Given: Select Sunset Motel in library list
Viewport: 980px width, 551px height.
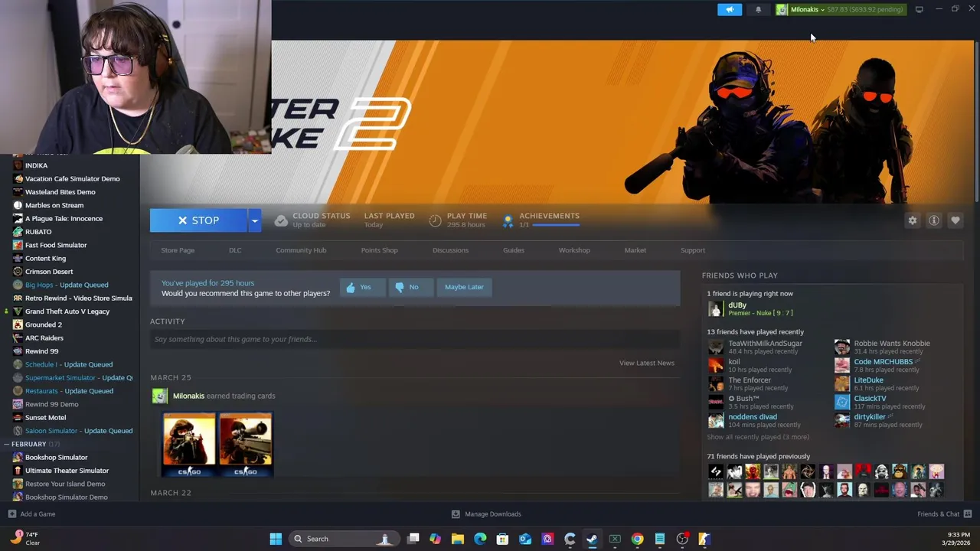Looking at the screenshot, I should (x=45, y=418).
